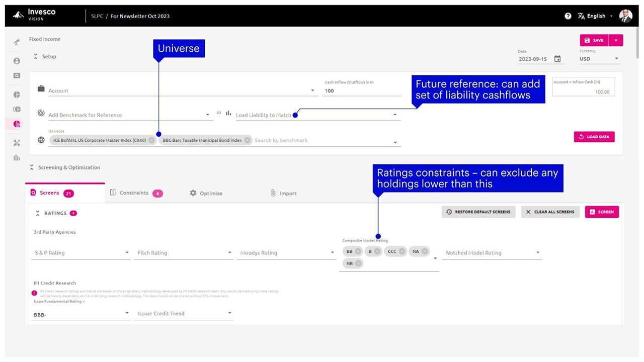
Task: Open the English language selector
Action: [595, 16]
